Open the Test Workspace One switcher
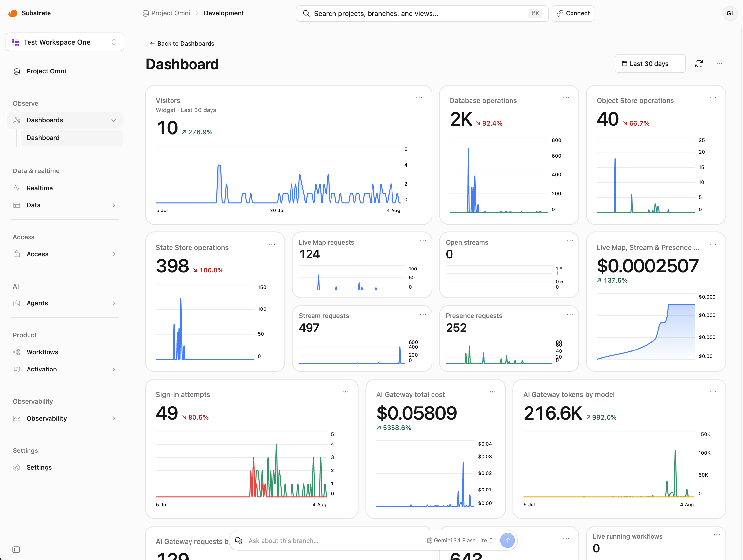 [65, 42]
